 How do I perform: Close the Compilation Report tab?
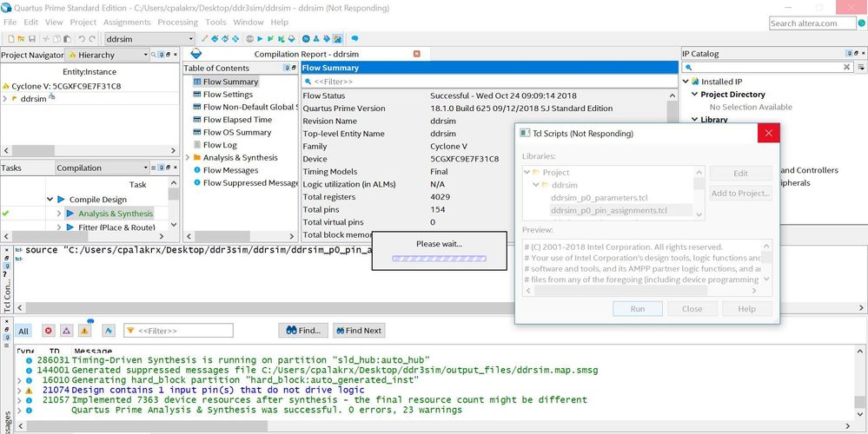click(x=416, y=54)
